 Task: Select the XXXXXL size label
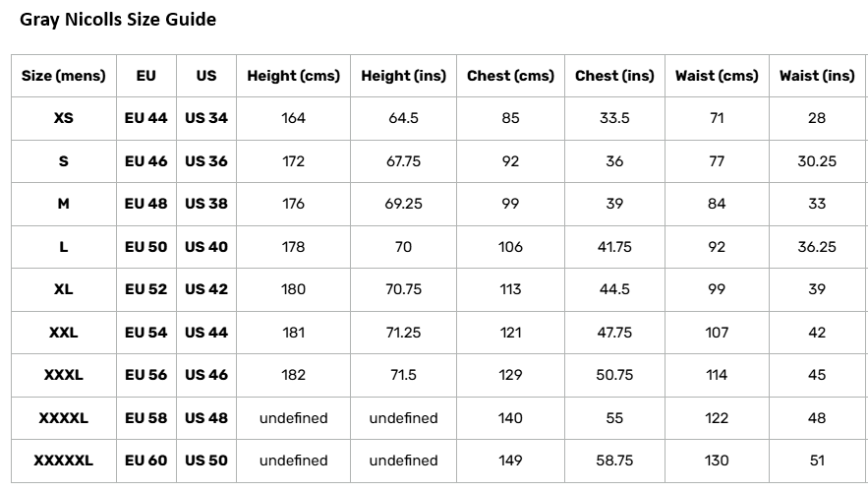click(x=64, y=461)
